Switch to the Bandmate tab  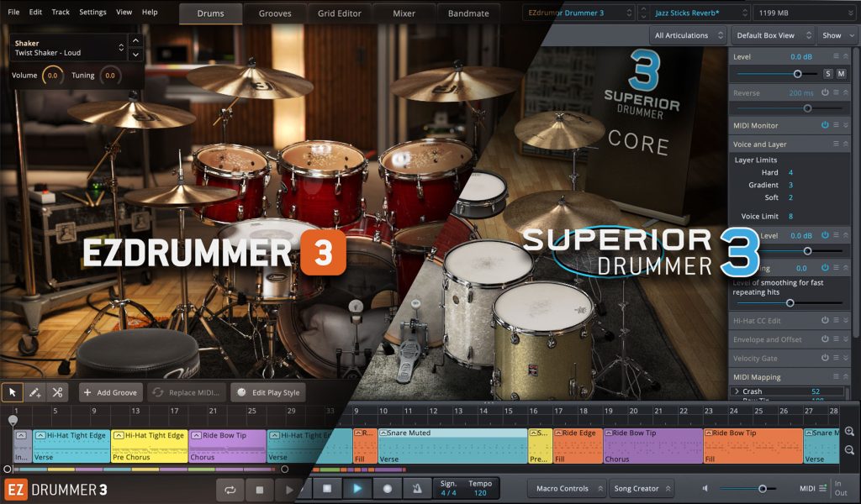(x=468, y=13)
